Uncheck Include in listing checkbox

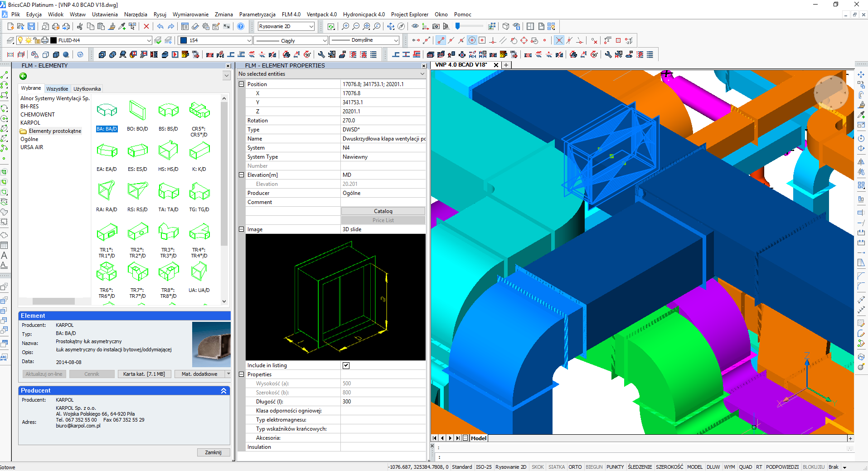(346, 365)
